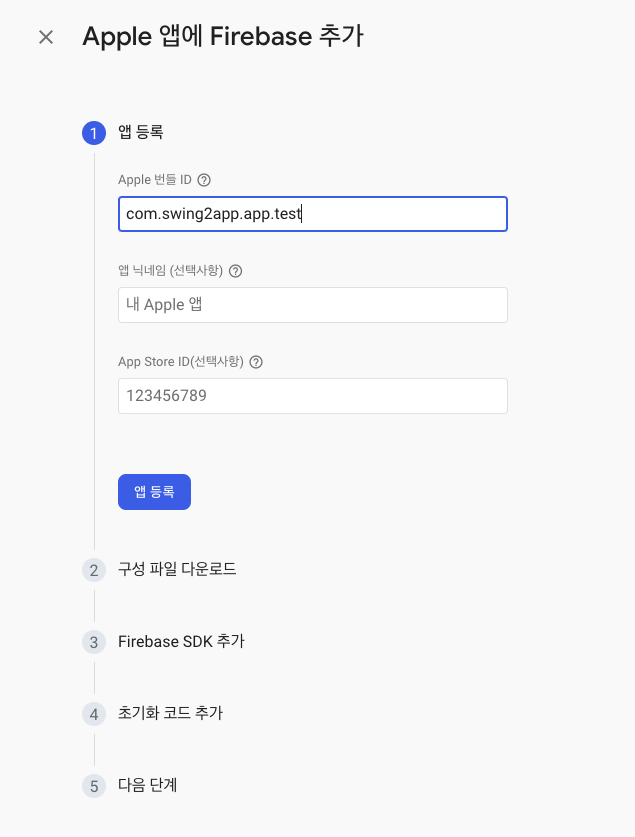Screen dimensions: 635x837
Task: Click the step 5 number circle
Action: click(94, 786)
